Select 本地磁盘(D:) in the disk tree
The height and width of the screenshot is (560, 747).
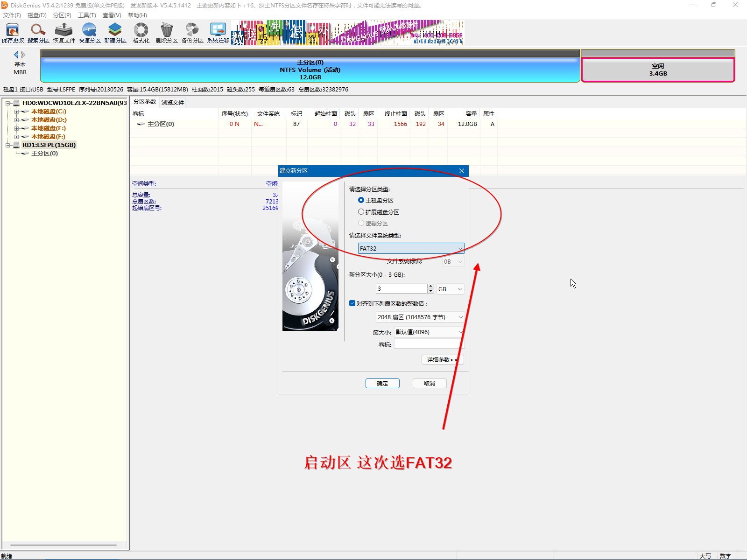tap(49, 120)
